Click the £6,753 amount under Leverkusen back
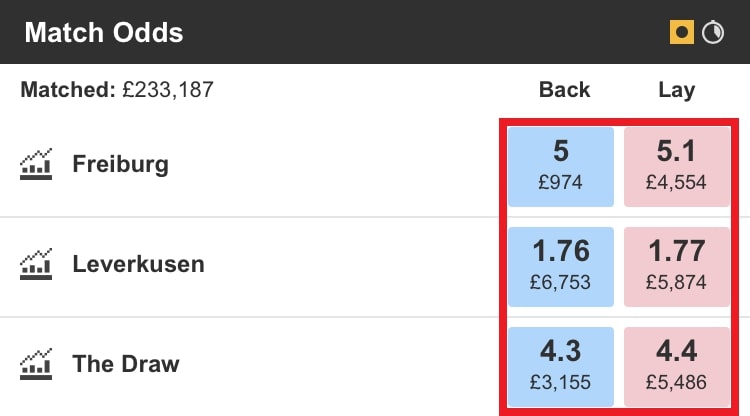 [x=561, y=283]
